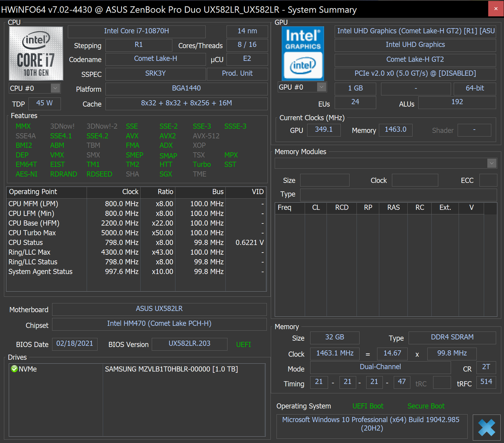Click the VID column header
Image resolution: width=504 pixels, height=443 pixels.
[246, 192]
